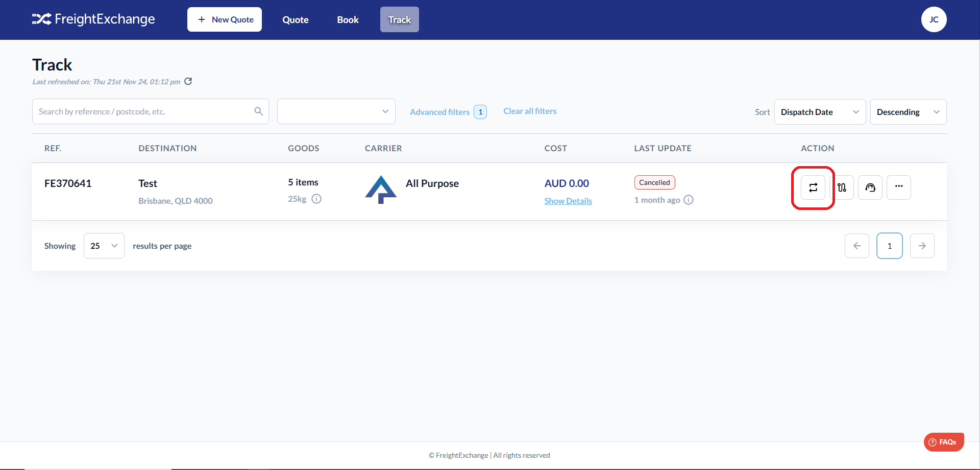Open the Quote tab
Screen dimensions: 980x470
click(x=296, y=19)
